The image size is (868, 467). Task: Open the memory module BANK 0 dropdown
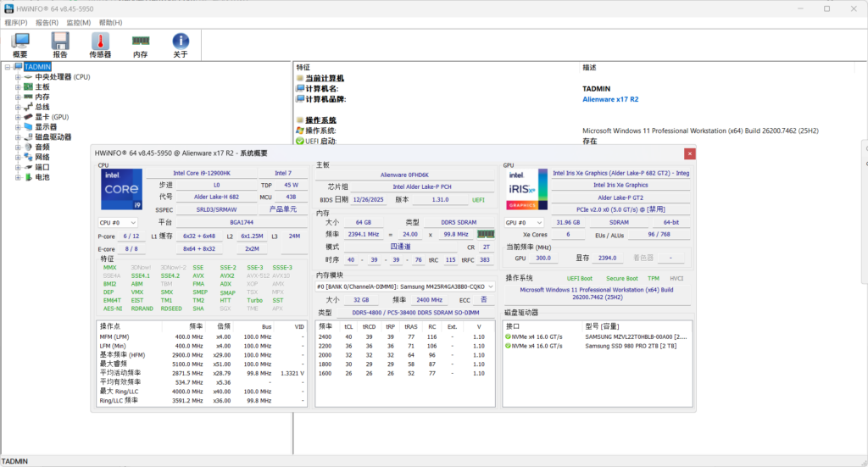(x=404, y=286)
